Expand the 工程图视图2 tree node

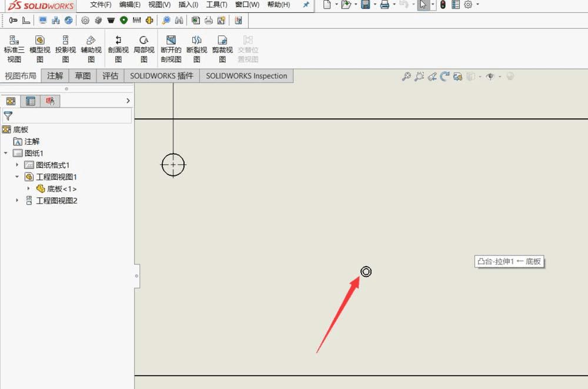click(x=17, y=201)
